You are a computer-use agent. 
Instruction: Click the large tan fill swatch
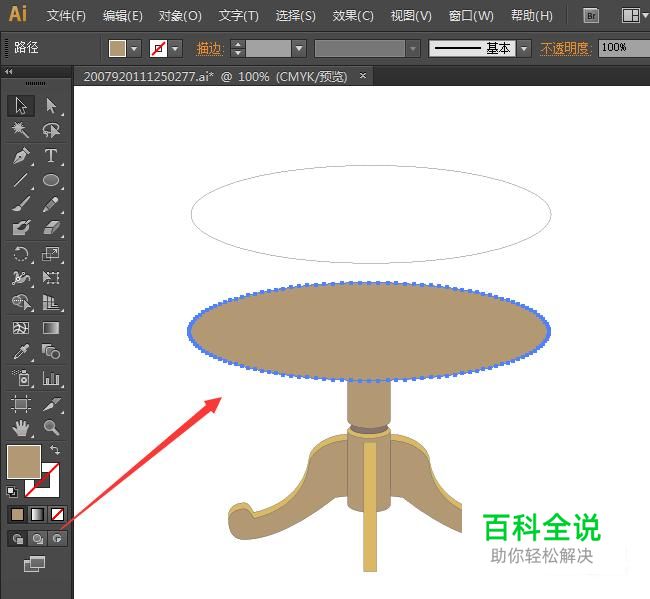coord(23,461)
